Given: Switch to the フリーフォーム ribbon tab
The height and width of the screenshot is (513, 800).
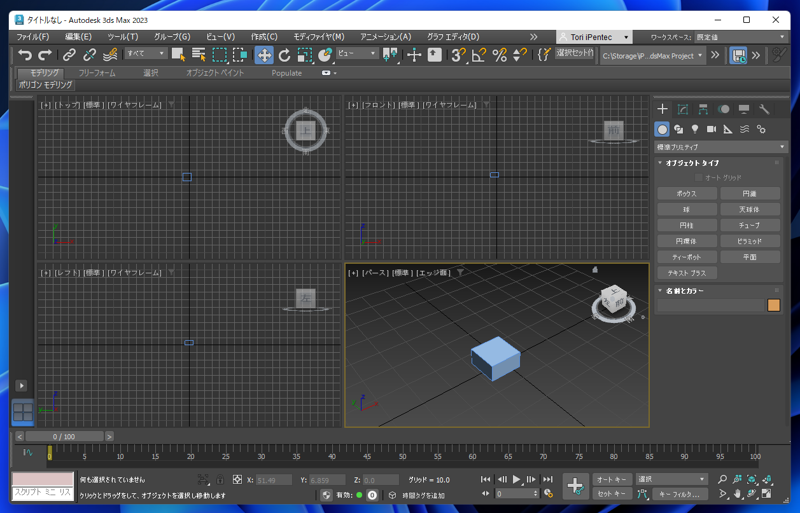Looking at the screenshot, I should coord(97,73).
